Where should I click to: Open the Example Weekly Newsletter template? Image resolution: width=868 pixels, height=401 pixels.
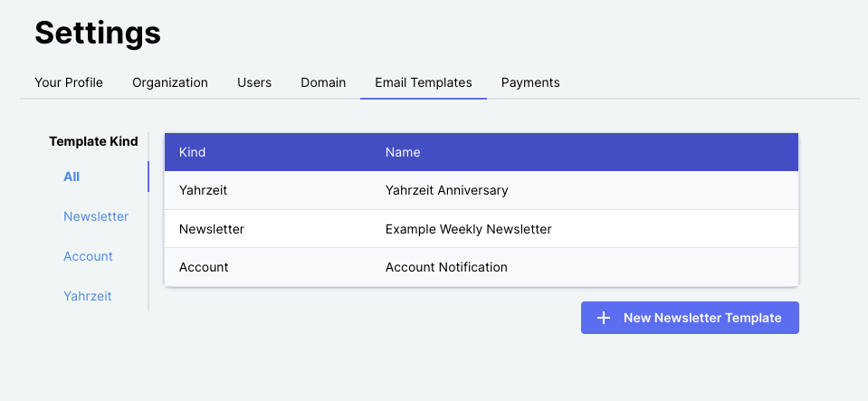pyautogui.click(x=468, y=229)
